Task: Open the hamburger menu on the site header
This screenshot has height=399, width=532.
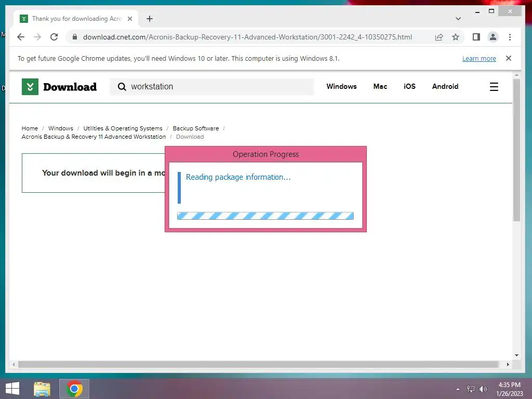Action: pyautogui.click(x=494, y=87)
